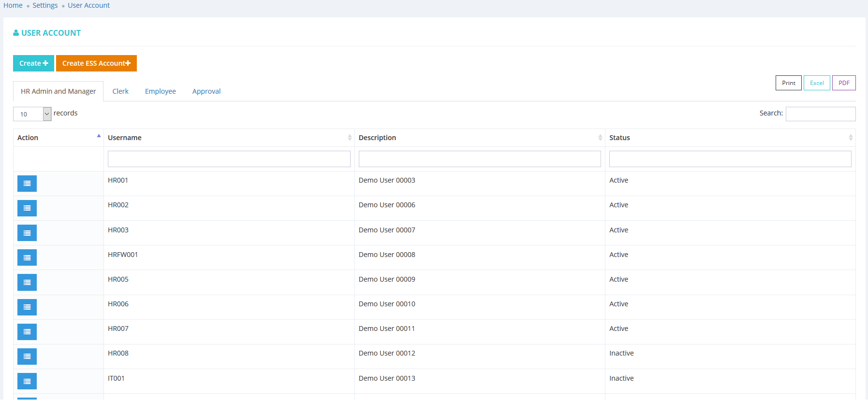Image resolution: width=868 pixels, height=400 pixels.
Task: Open action menu icon for HRFW001 row
Action: [27, 258]
